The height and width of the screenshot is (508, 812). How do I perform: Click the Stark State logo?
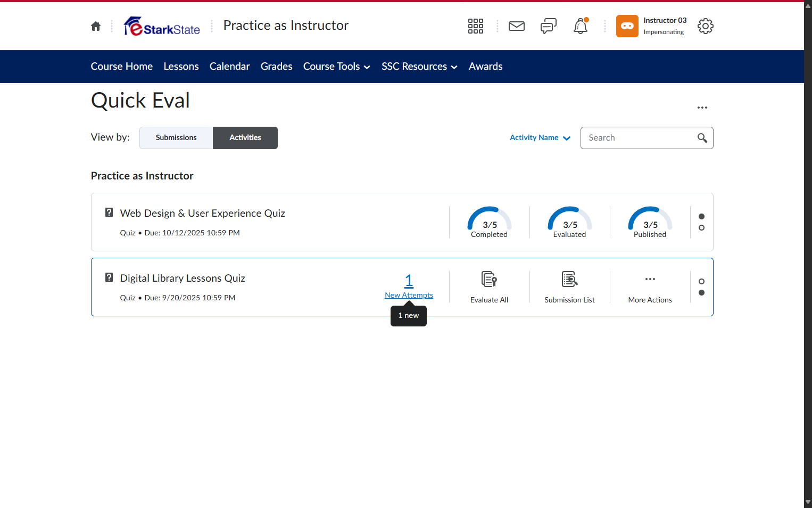tap(162, 26)
